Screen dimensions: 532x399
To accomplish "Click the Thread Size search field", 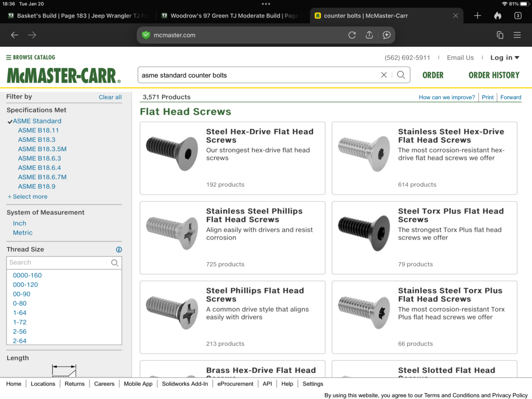I will (58, 263).
